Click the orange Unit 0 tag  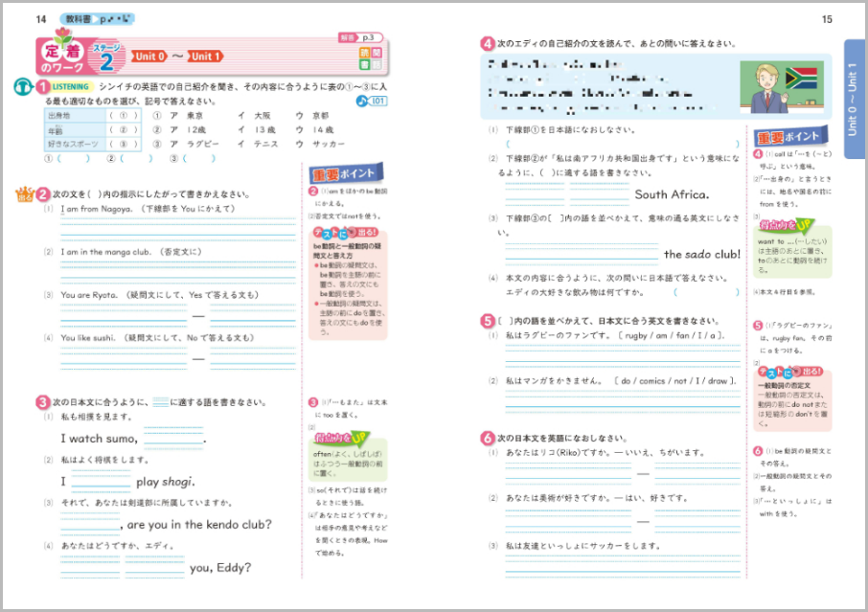(148, 57)
